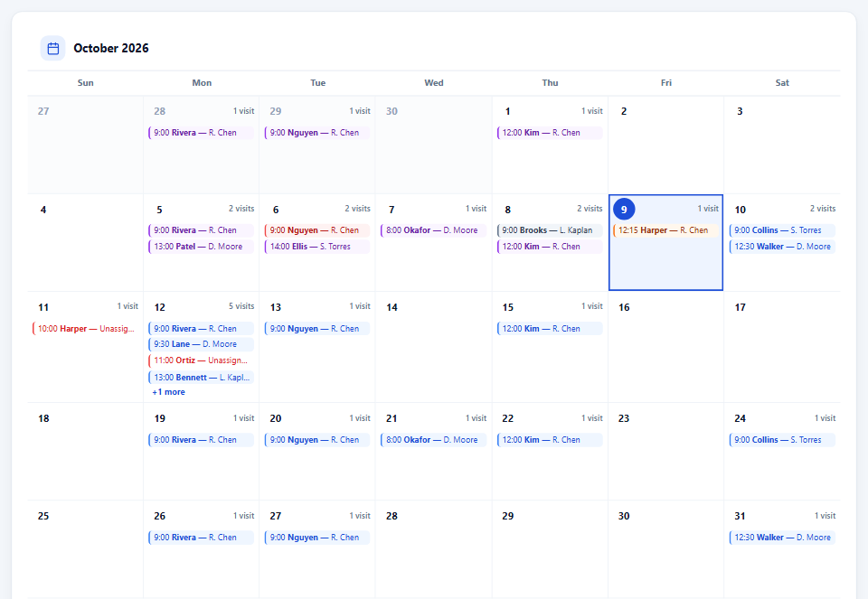The width and height of the screenshot is (868, 599).
Task: Open the 9:00 Collins visit on October 24
Action: click(x=782, y=440)
